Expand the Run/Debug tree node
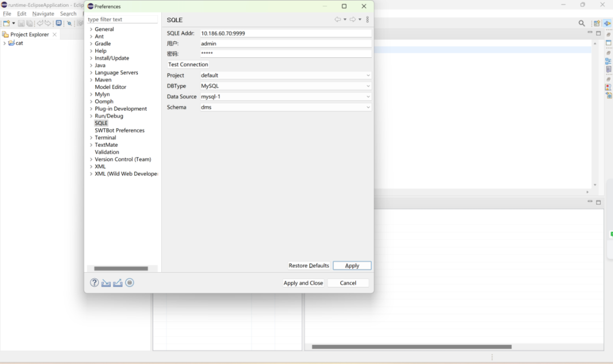This screenshot has width=613, height=364. tap(91, 116)
